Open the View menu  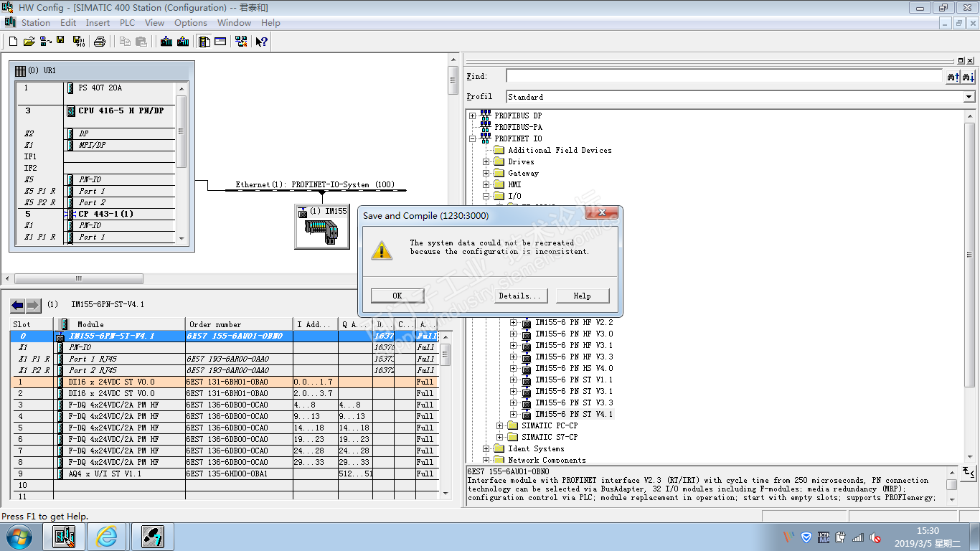154,23
